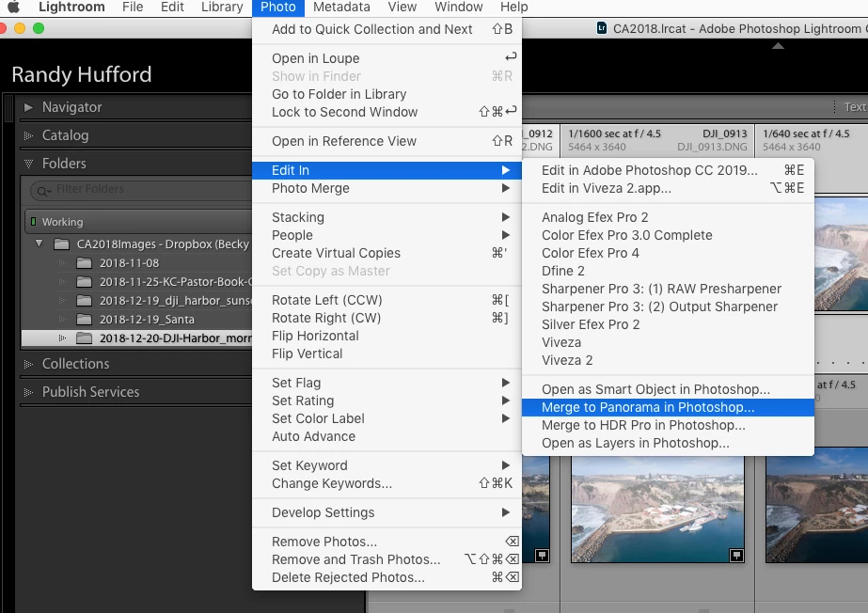The width and height of the screenshot is (868, 613).
Task: Open the Set Color Label submenu
Action: pos(387,418)
